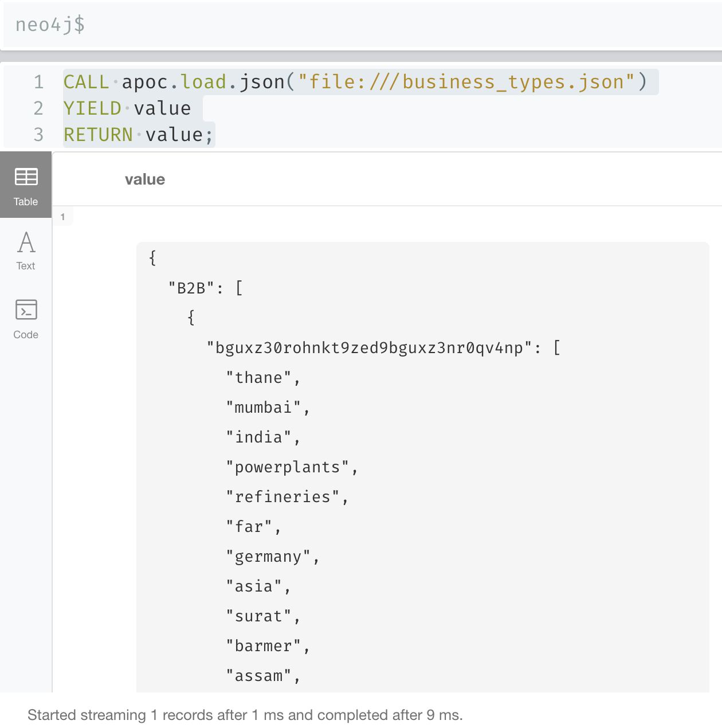This screenshot has height=728, width=722.
Task: Click the value column header
Action: pos(145,179)
